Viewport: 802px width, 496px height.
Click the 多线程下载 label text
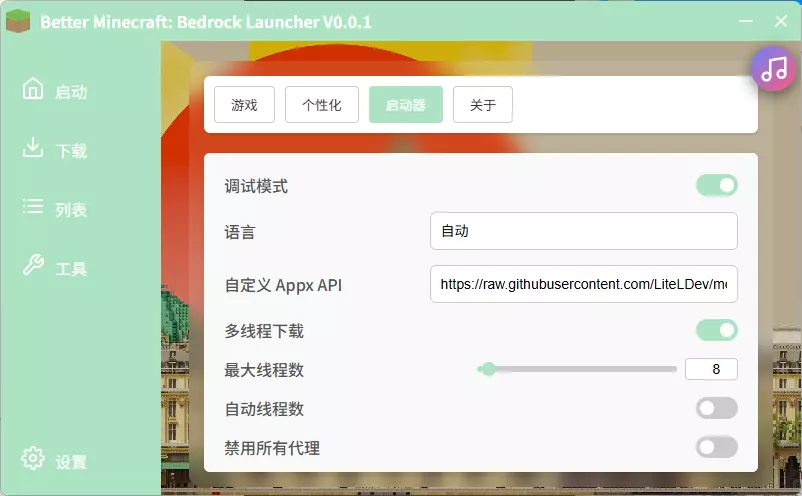(264, 331)
